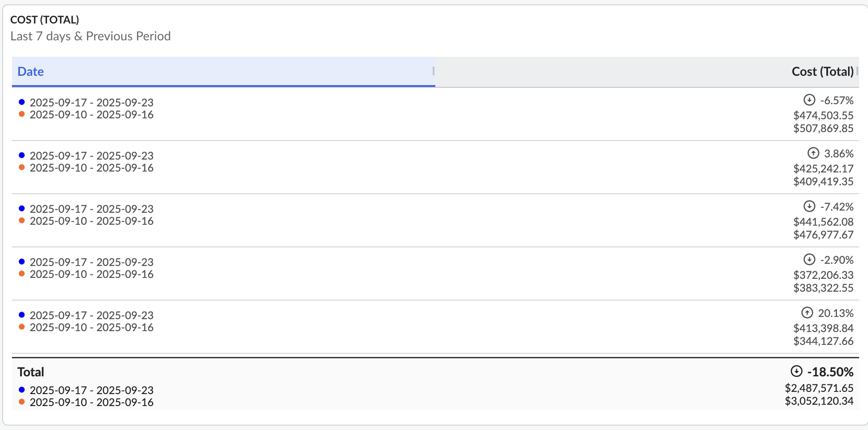Click the down arrow icon beside -6.57%

tap(809, 100)
